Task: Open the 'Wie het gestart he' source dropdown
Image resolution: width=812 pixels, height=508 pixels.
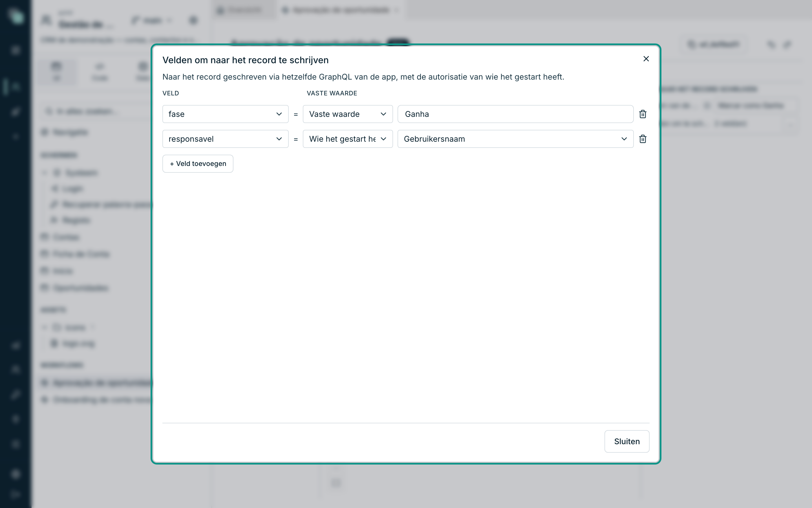Action: pos(348,139)
